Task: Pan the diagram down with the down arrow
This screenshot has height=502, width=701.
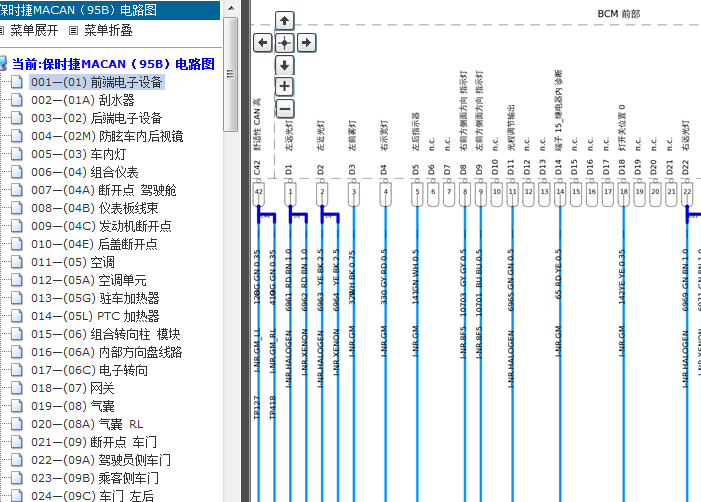Action: (x=284, y=65)
